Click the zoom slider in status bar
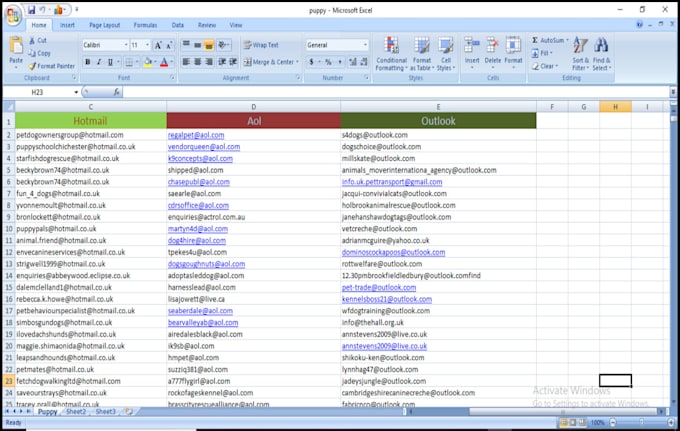The image size is (680, 431). (642, 422)
